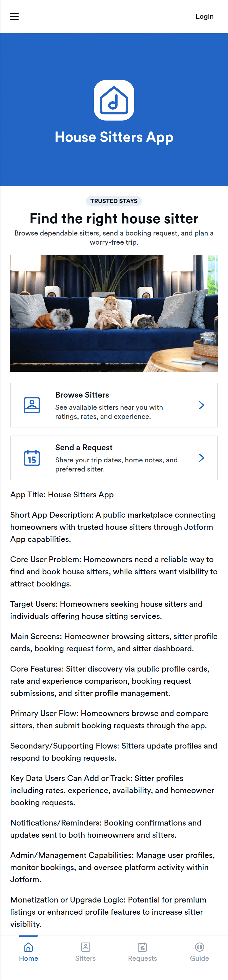Open the Guide tab label
Screen dimensions: 228x980
click(199, 958)
